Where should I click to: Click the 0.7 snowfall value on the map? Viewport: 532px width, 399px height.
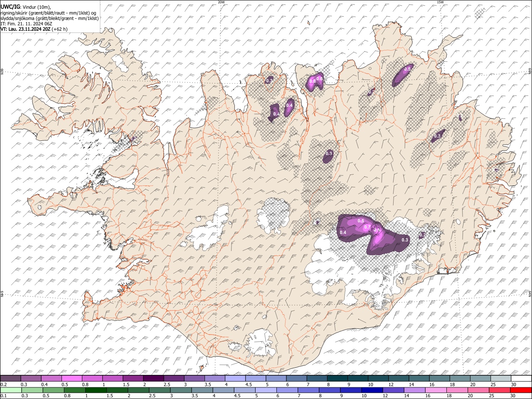pyautogui.click(x=367, y=227)
